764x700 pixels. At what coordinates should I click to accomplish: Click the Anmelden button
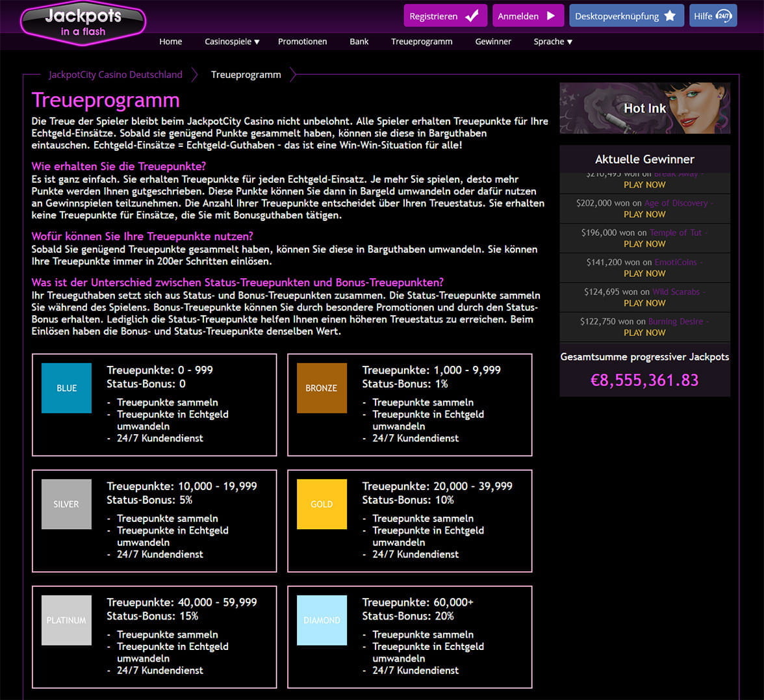click(528, 16)
